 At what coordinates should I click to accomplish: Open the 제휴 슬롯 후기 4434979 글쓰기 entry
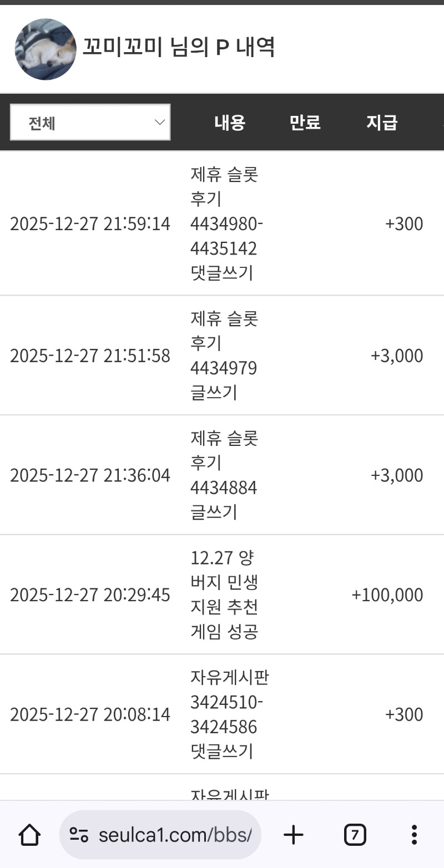[224, 356]
